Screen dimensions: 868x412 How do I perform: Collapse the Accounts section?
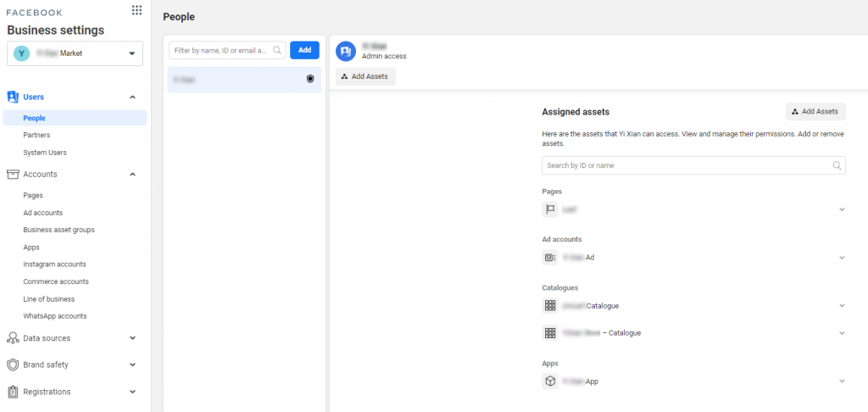pyautogui.click(x=132, y=175)
